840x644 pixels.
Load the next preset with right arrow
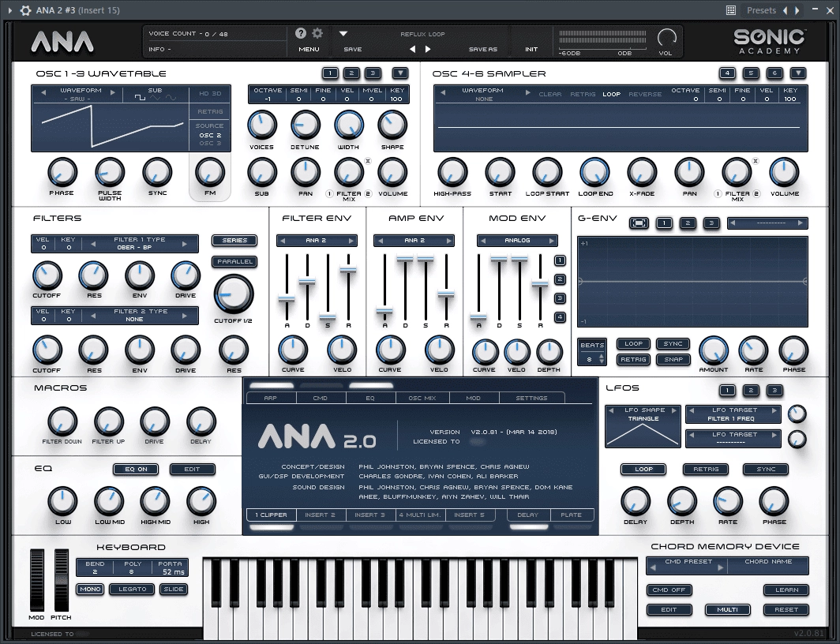[x=428, y=49]
